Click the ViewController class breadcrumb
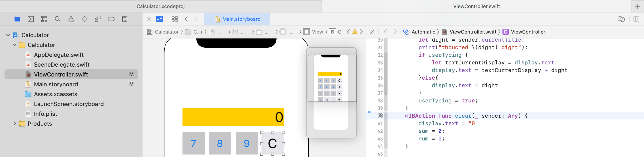The height and width of the screenshot is (157, 644). click(x=524, y=32)
